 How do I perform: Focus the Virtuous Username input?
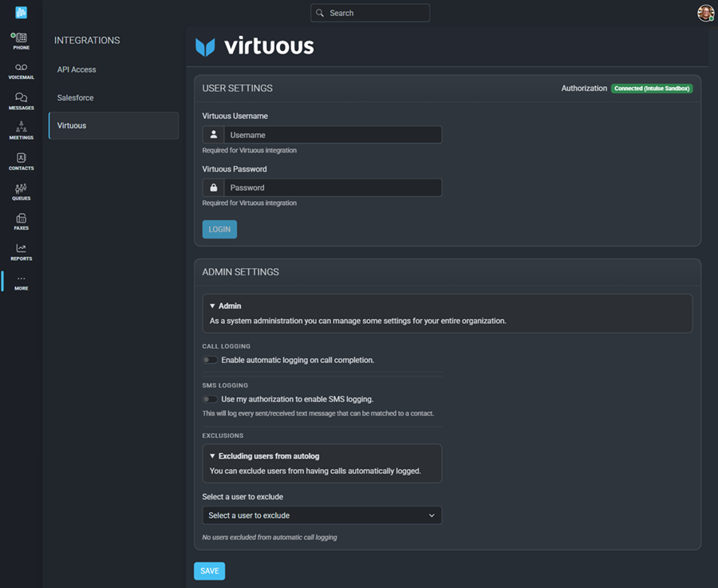pos(333,135)
